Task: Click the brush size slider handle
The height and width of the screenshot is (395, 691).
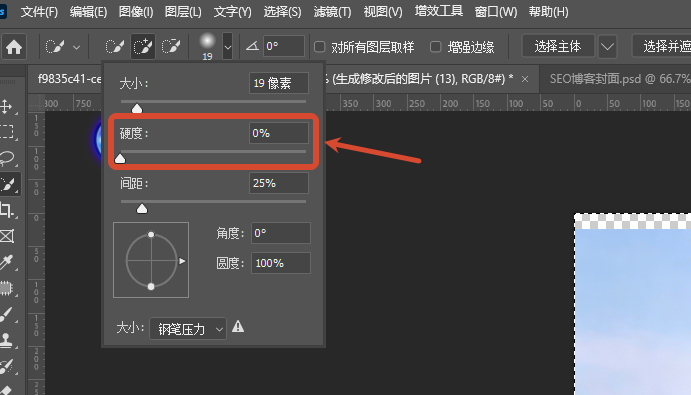Action: click(137, 108)
